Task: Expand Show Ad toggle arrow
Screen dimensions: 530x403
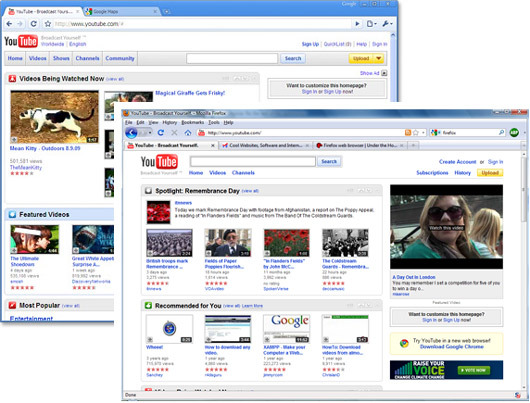Action: [x=384, y=73]
